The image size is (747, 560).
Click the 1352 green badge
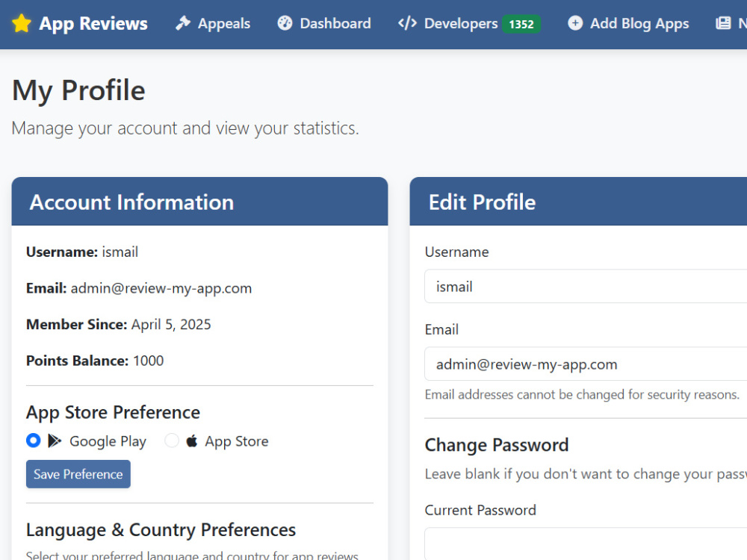click(x=521, y=24)
